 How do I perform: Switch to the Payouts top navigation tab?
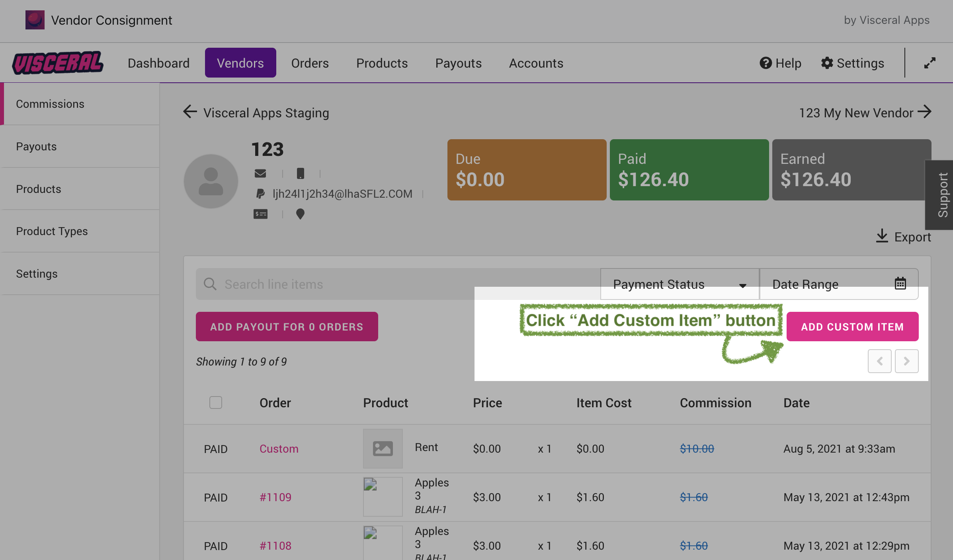tap(458, 63)
